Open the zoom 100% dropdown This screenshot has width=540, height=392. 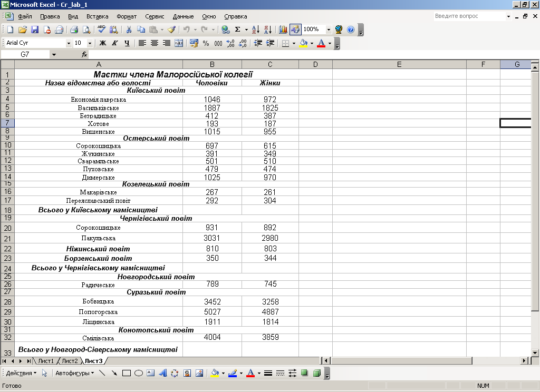coord(329,30)
